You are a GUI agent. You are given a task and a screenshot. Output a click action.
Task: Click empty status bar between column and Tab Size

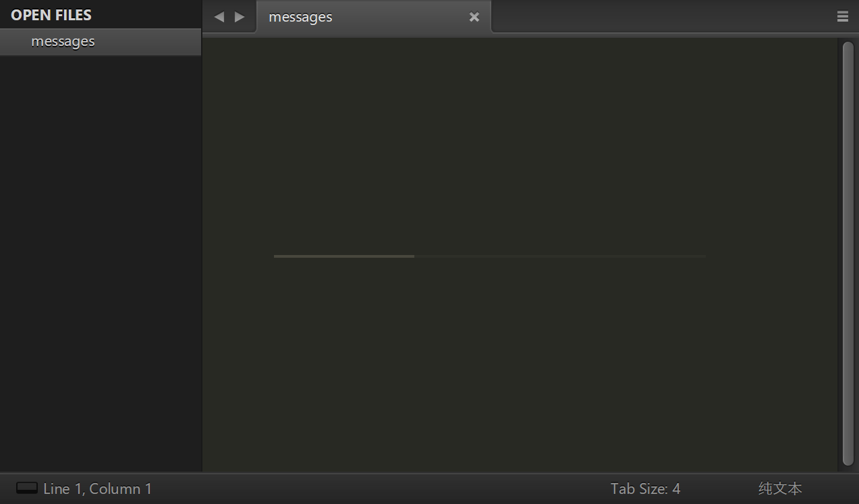click(x=381, y=488)
